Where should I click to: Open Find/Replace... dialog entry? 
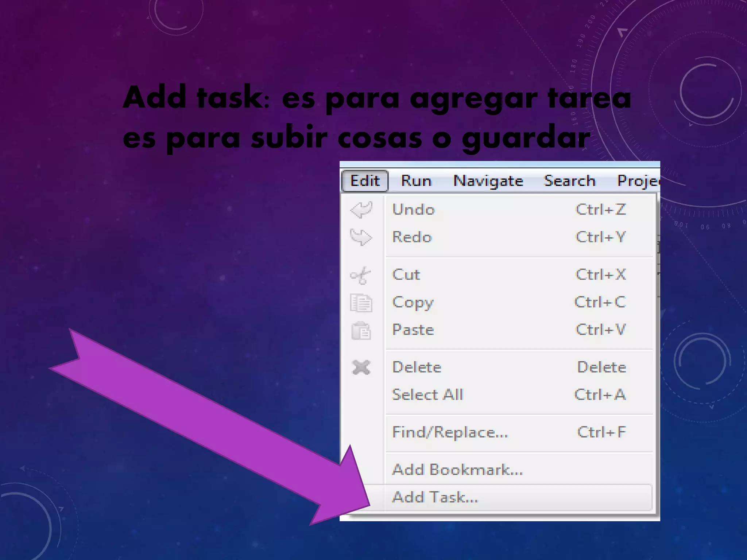click(x=519, y=432)
